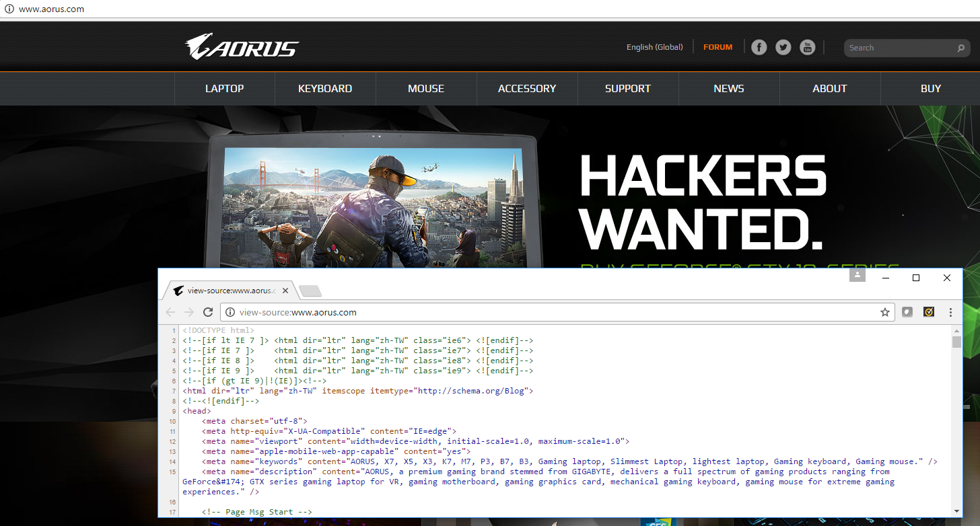Image resolution: width=980 pixels, height=526 pixels.
Task: Open the SUPPORT menu
Action: pos(628,88)
